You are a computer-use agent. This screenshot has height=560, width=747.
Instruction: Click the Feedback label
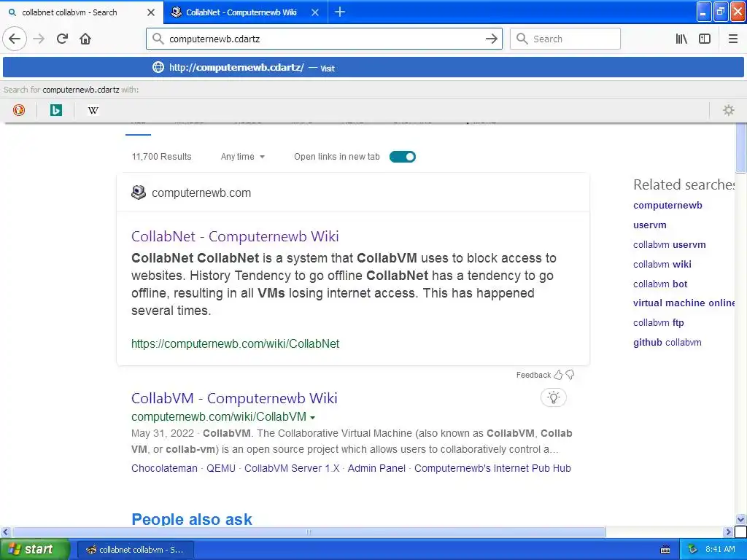(x=533, y=375)
